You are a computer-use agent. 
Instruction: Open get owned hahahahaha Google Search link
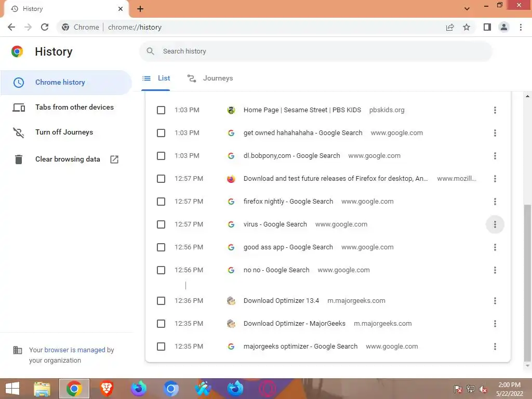(x=303, y=133)
